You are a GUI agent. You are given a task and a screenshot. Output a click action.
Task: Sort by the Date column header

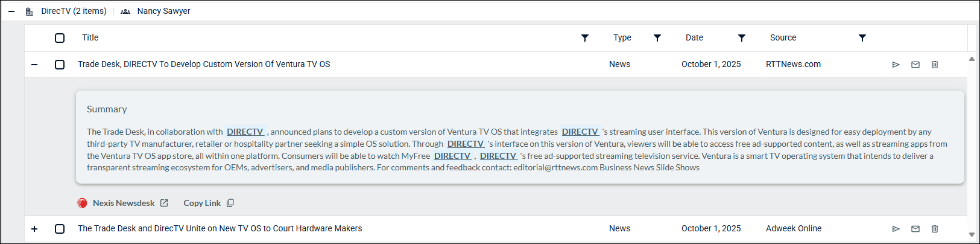pos(694,37)
